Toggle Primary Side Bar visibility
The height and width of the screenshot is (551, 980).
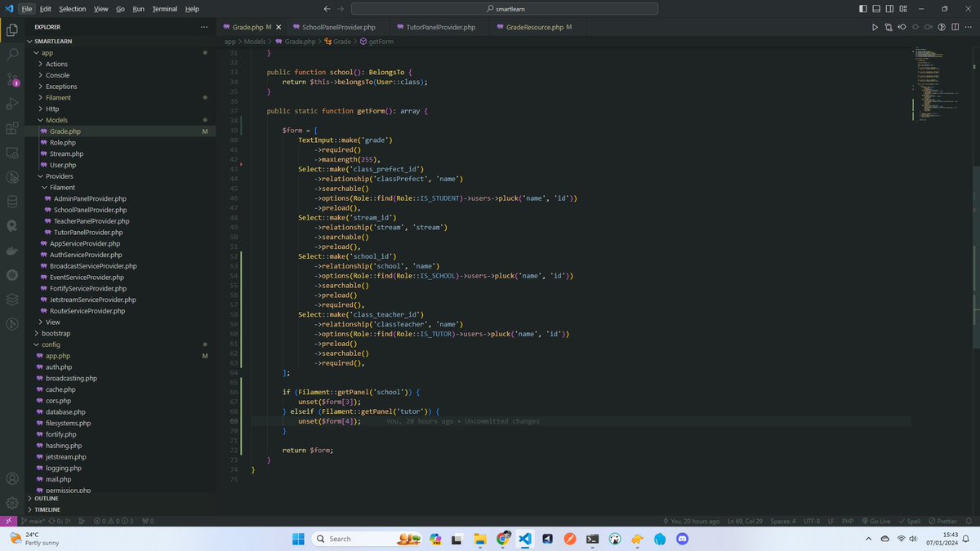tap(863, 8)
